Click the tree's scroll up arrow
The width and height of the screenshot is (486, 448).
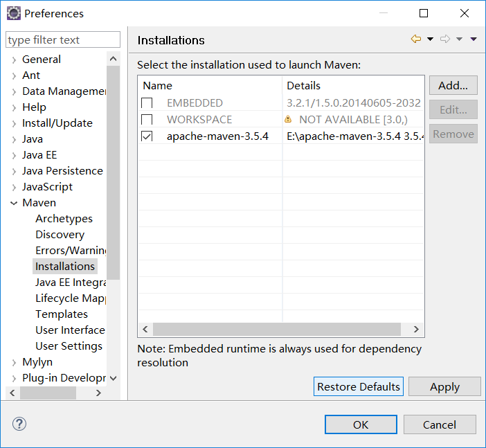click(x=114, y=59)
